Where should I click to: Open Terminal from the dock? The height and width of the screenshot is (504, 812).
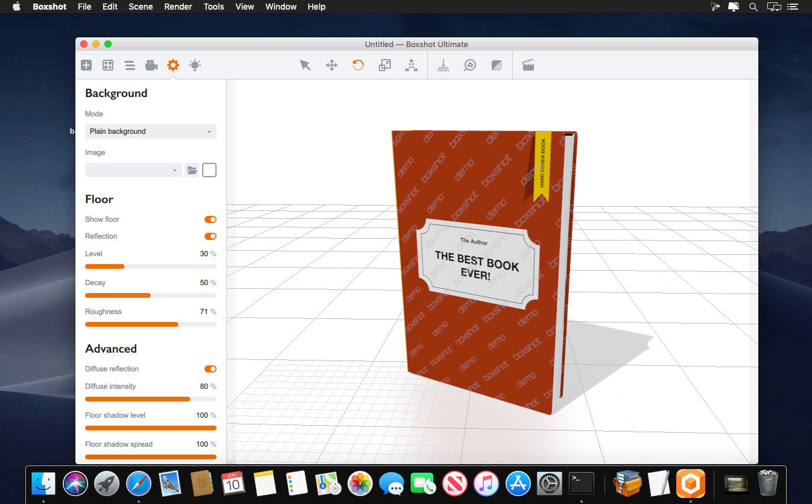pyautogui.click(x=582, y=484)
